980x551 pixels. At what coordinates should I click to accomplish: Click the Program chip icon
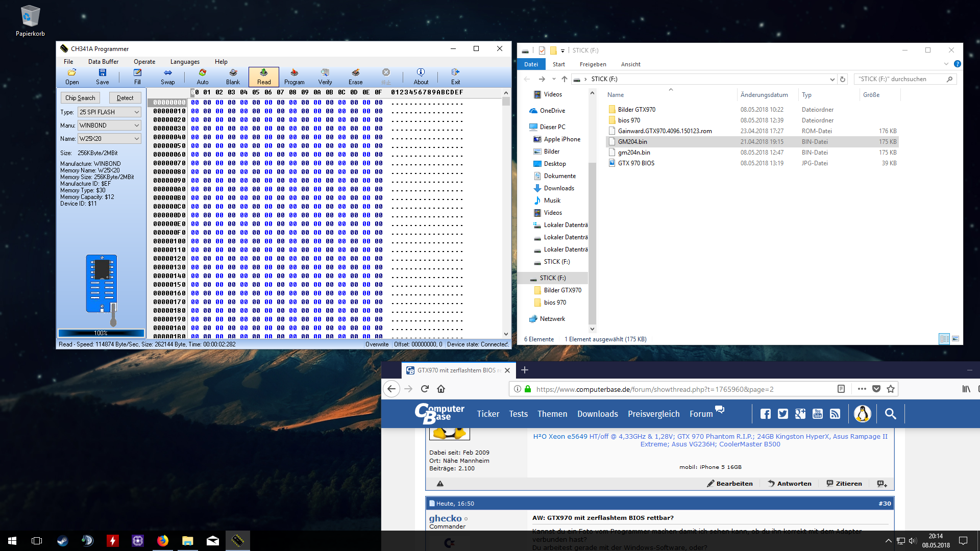coord(294,77)
